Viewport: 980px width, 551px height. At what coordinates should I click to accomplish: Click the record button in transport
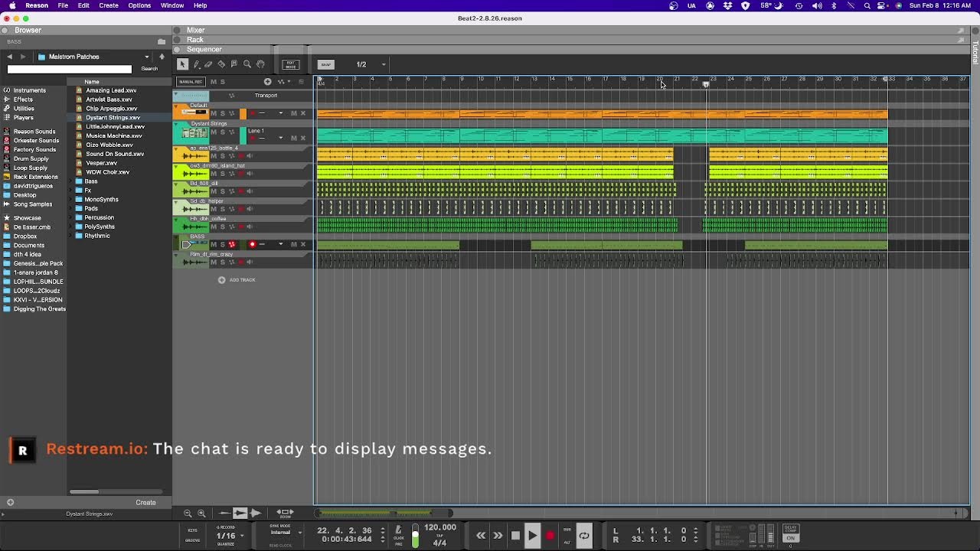(550, 536)
